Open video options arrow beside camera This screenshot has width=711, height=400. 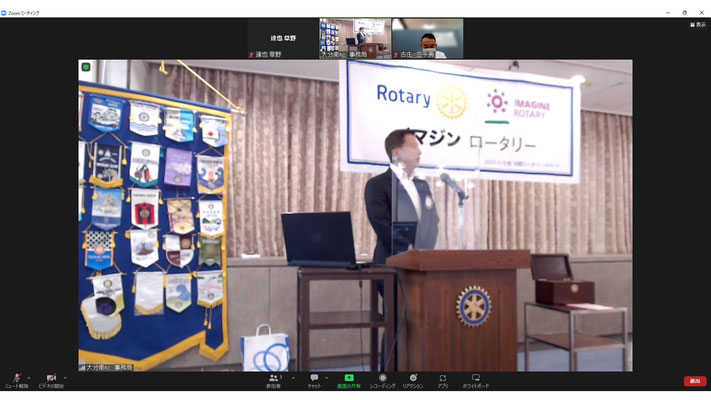coord(65,378)
